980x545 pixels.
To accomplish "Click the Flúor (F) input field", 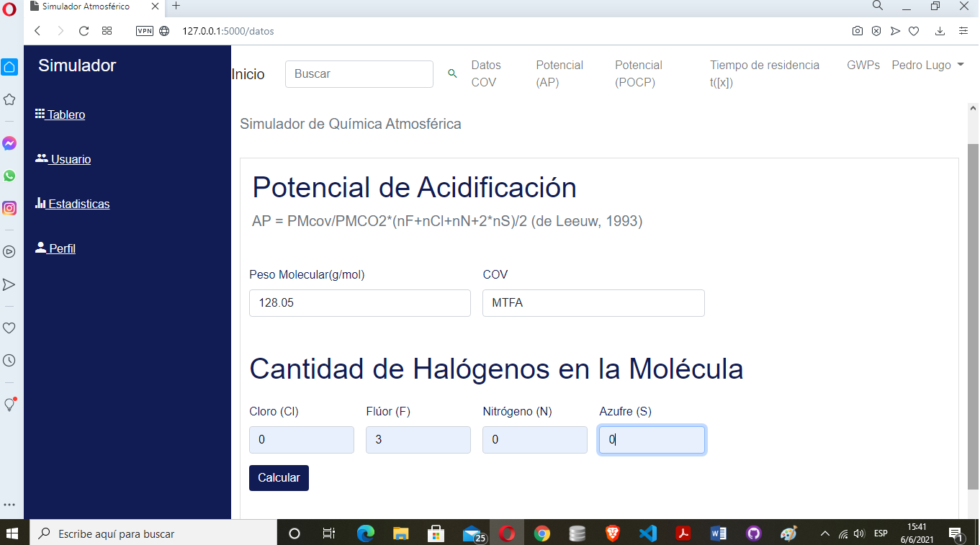I will click(x=418, y=440).
